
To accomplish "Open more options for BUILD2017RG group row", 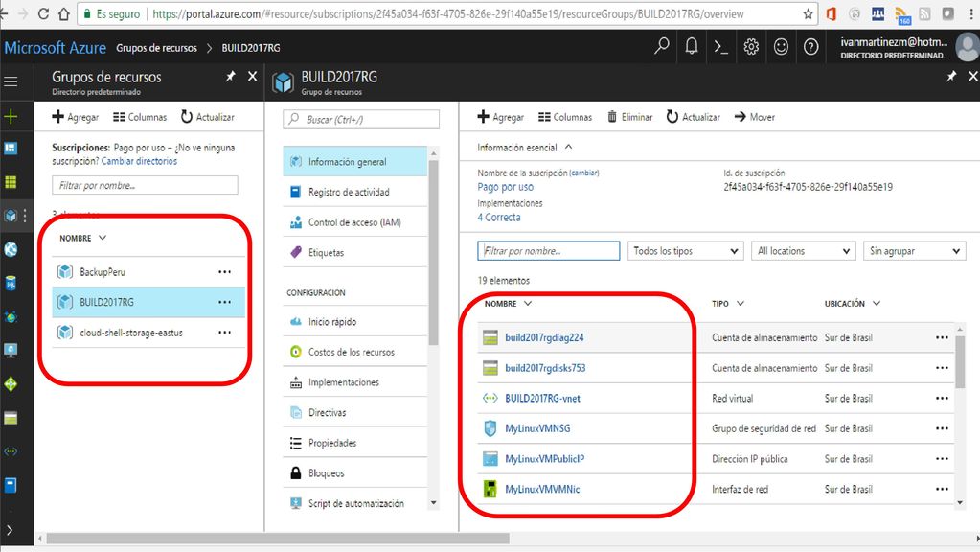I will (224, 302).
